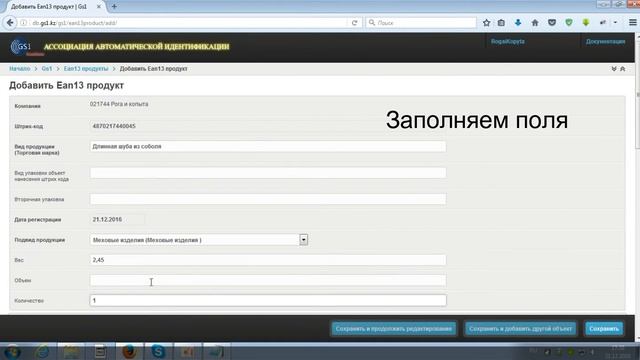Screen dimensions: 640x360
Task: Go back with the browser back arrow
Action: click(10, 23)
